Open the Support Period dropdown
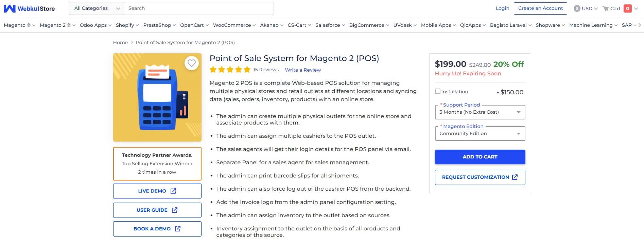 coord(480,112)
